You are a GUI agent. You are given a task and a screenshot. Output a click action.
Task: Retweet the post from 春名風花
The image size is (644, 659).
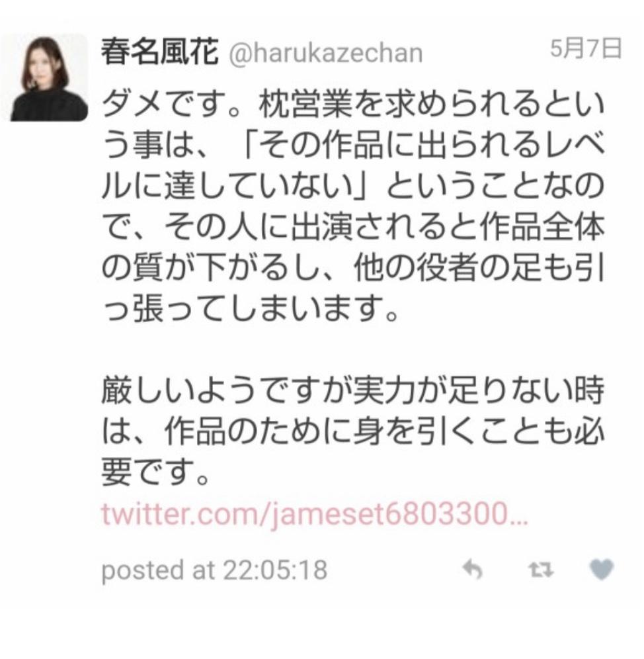coord(541,570)
